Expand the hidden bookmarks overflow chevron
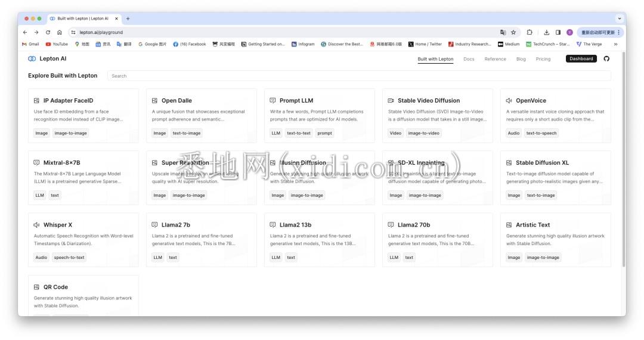 [615, 44]
